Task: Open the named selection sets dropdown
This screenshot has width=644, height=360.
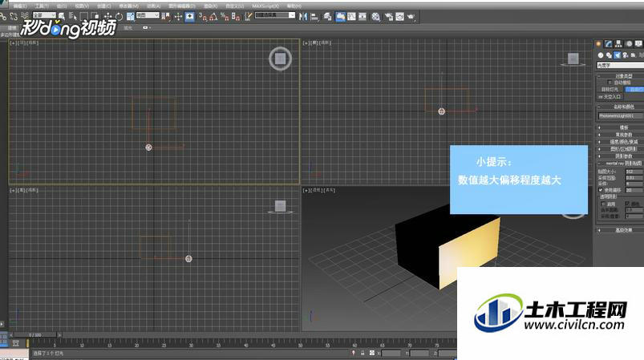Action: [x=275, y=15]
